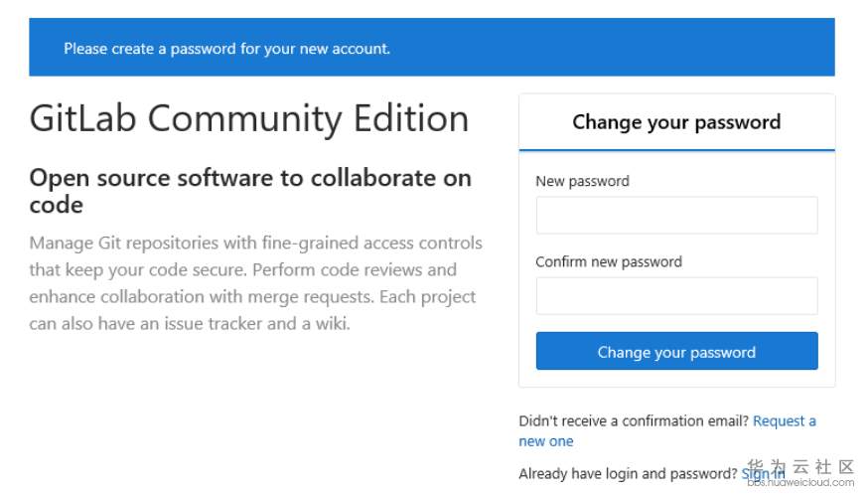The width and height of the screenshot is (868, 497).
Task: Click the Chinese watermark in bottom corner
Action: [798, 469]
